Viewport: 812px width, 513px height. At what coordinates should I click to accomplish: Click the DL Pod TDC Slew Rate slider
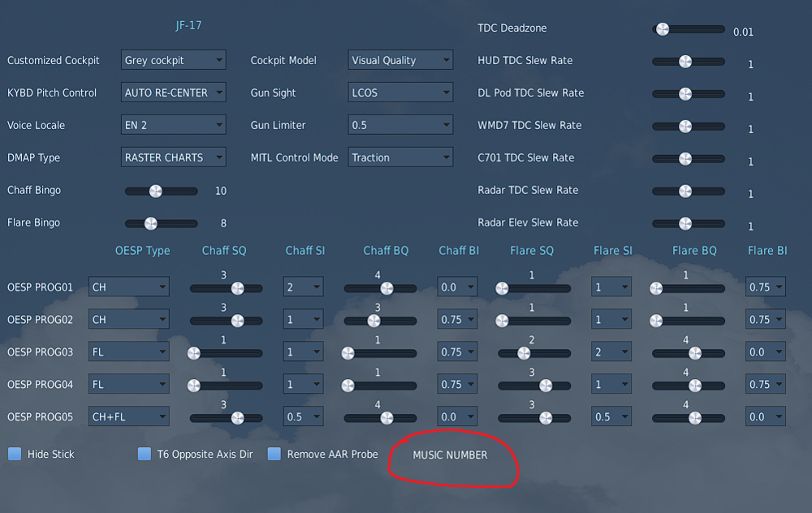tap(689, 93)
